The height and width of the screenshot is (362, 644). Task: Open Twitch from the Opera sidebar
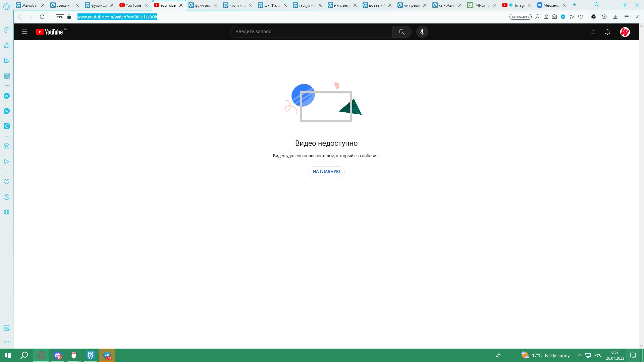click(x=7, y=60)
